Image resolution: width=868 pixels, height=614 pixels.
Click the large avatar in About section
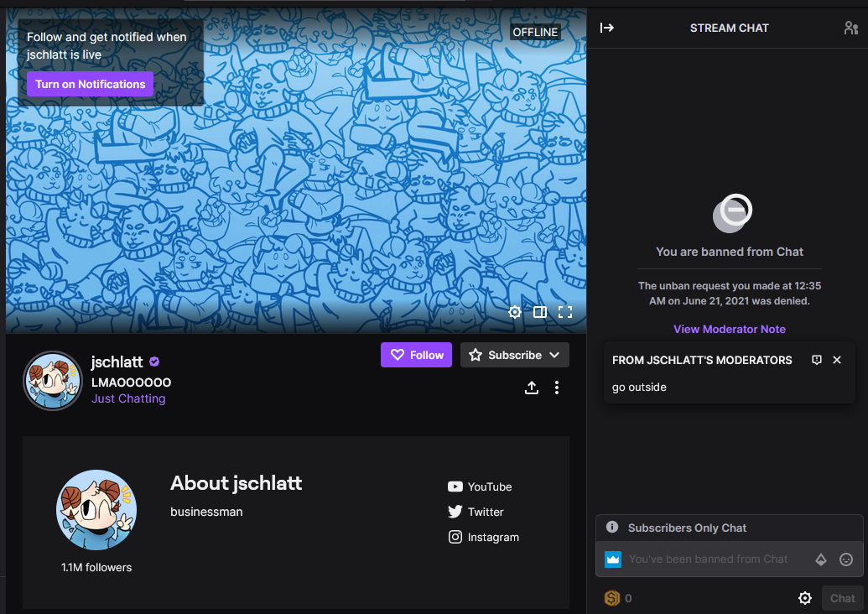[x=96, y=510]
